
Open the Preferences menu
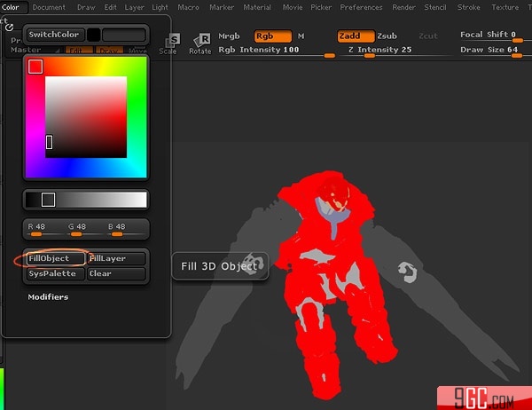pyautogui.click(x=361, y=7)
